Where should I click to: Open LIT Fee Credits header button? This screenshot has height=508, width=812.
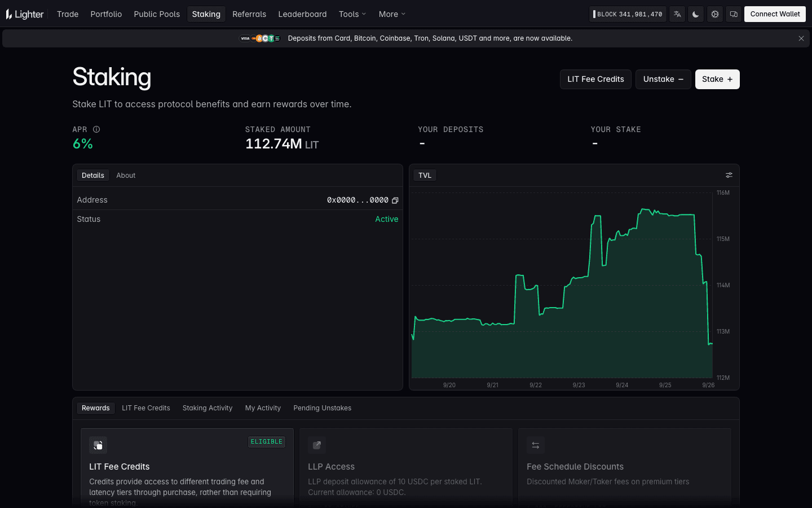click(x=595, y=79)
